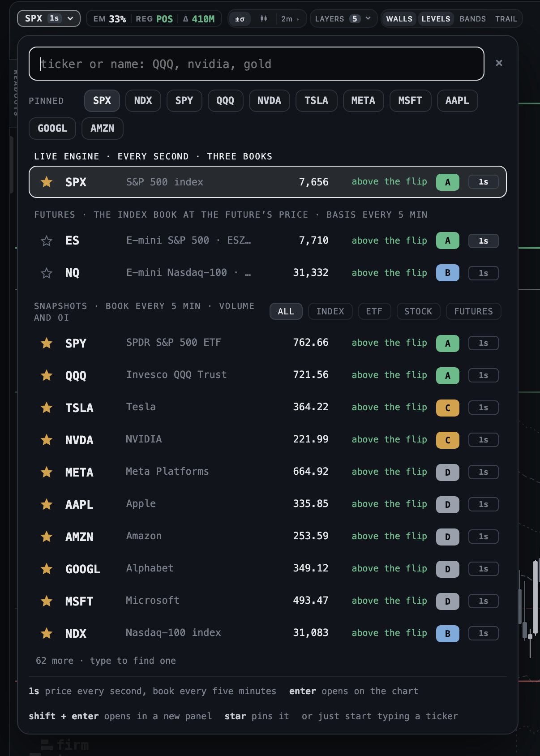Click the grade C badge on NVDA
This screenshot has height=756, width=540.
(448, 440)
